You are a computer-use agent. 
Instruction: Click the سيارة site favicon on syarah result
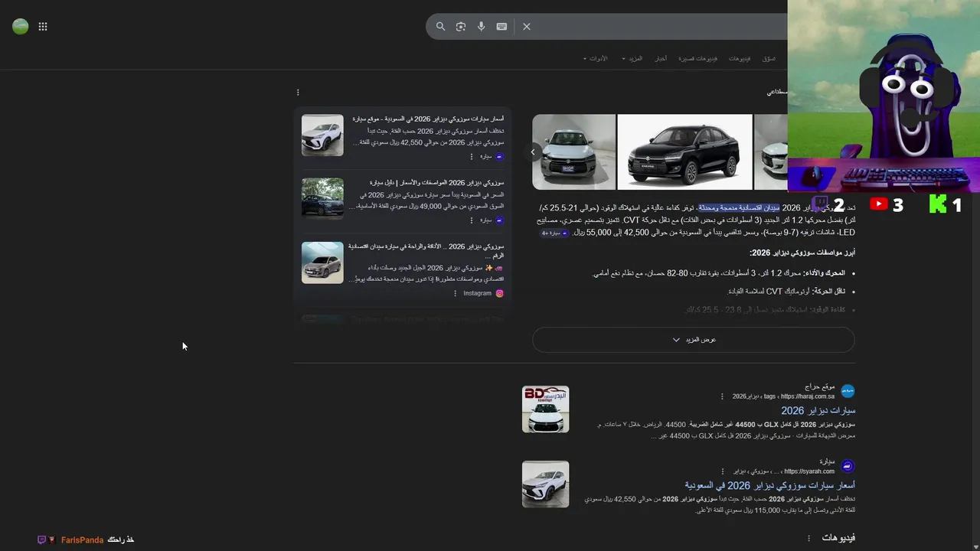[848, 466]
